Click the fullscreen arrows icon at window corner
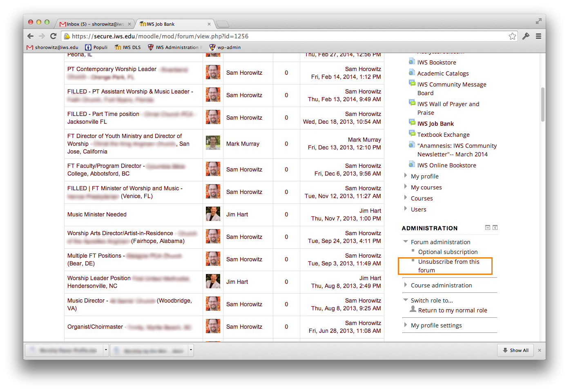The height and width of the screenshot is (392, 569). (539, 21)
